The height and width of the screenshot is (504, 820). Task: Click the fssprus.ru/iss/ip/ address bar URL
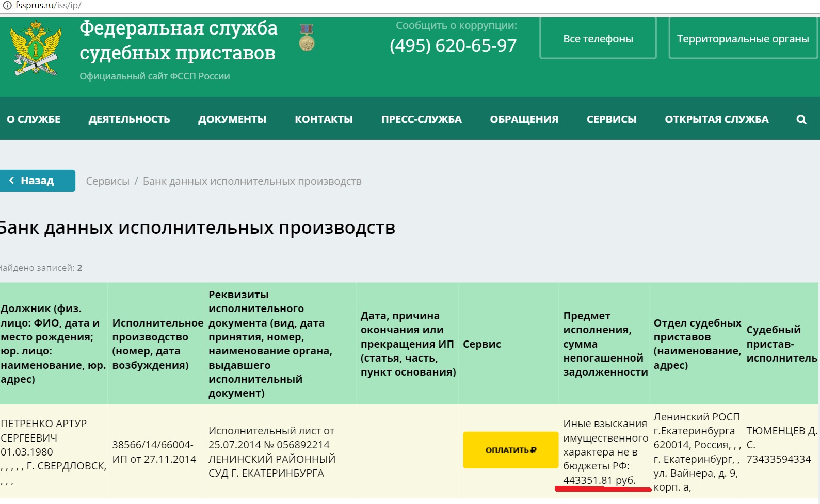[x=48, y=6]
